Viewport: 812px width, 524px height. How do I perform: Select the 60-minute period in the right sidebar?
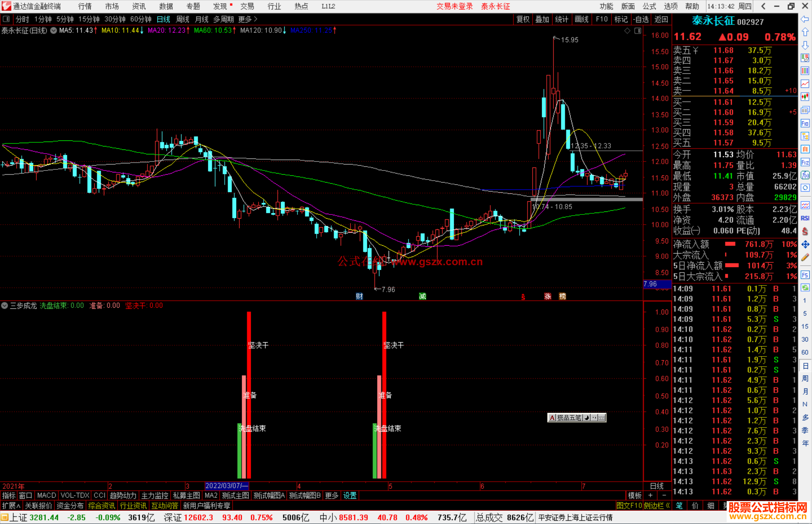[805, 352]
